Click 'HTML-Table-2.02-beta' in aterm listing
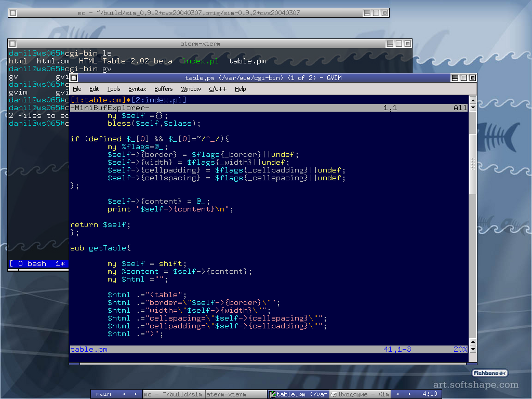The image size is (532, 399). click(126, 61)
